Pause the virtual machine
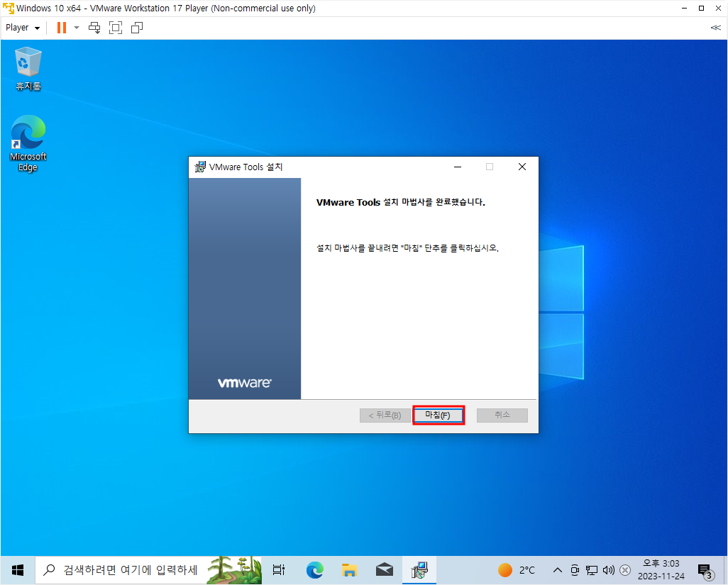 61,28
